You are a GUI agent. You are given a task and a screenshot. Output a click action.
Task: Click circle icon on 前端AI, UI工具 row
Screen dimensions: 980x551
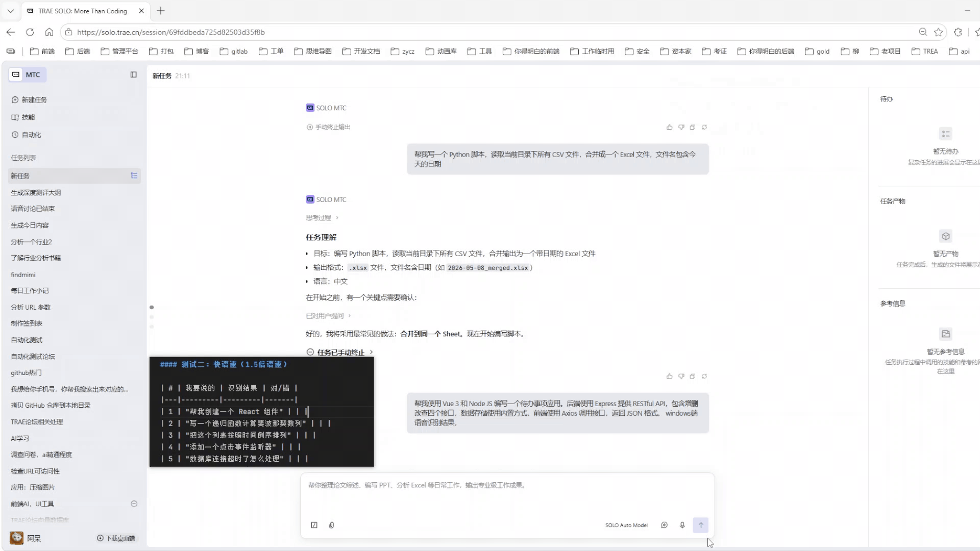click(134, 504)
